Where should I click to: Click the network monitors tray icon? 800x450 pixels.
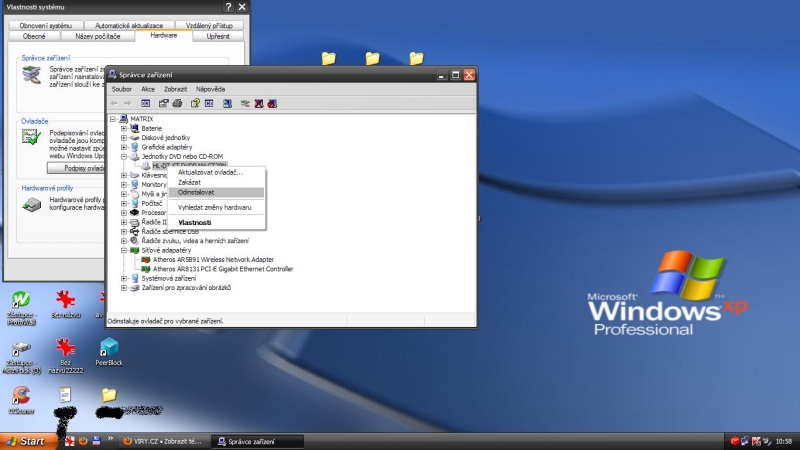(x=745, y=441)
